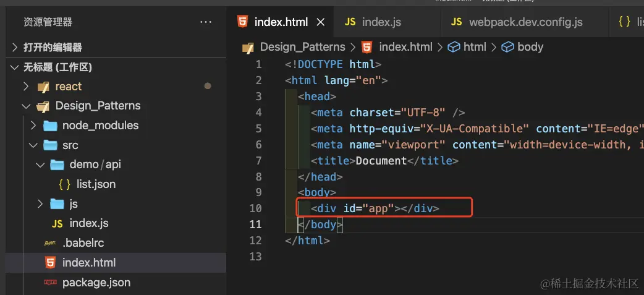
Task: Click the JS icon beside index.js file
Action: (57, 223)
